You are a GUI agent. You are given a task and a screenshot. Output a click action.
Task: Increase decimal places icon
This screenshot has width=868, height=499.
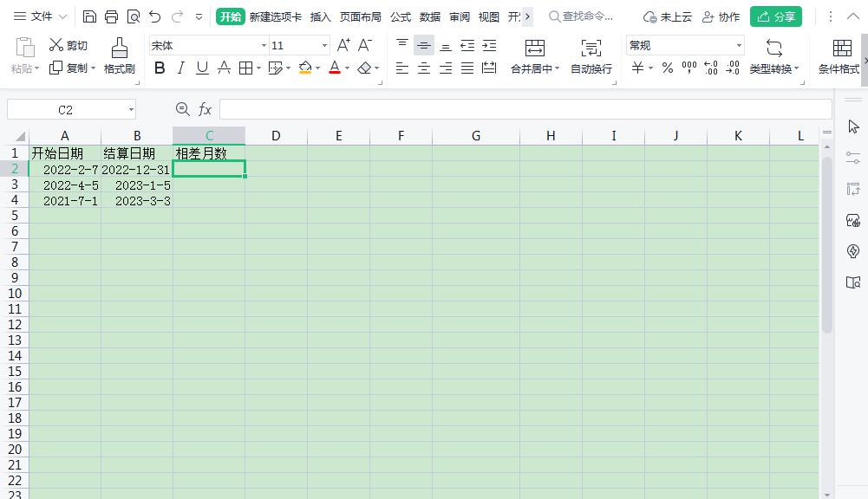tap(711, 68)
